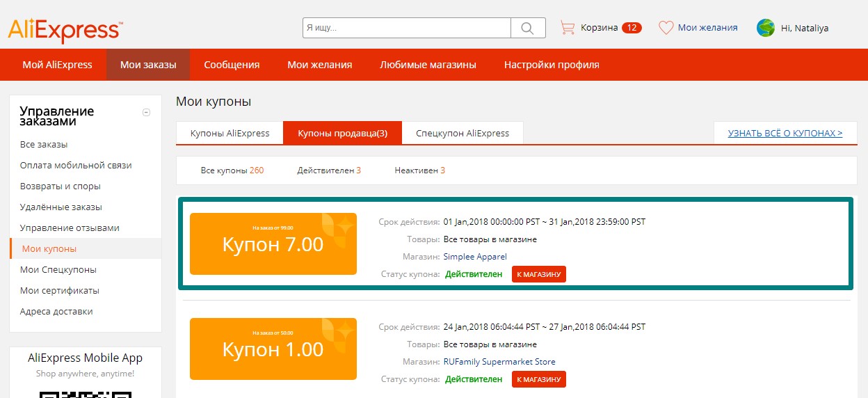
Task: Open Мой AliExpress menu item
Action: (x=57, y=65)
